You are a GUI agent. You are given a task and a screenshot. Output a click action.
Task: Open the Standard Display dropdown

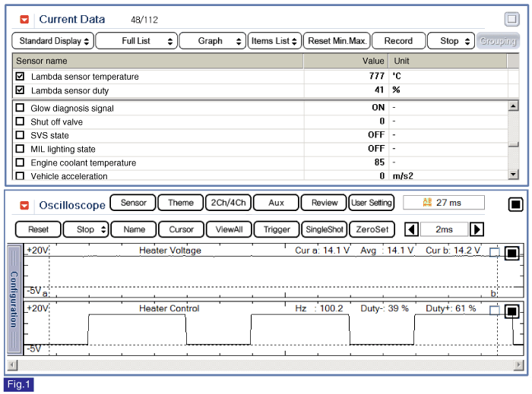click(x=53, y=41)
